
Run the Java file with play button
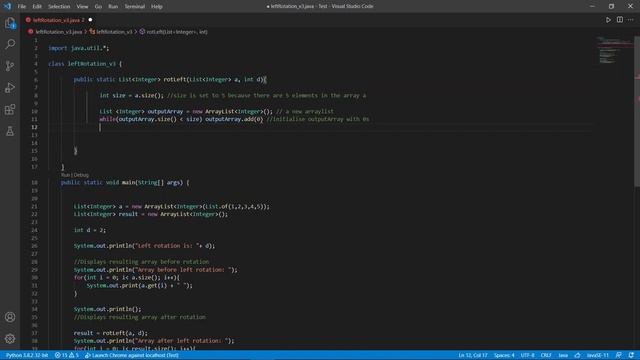[608, 20]
